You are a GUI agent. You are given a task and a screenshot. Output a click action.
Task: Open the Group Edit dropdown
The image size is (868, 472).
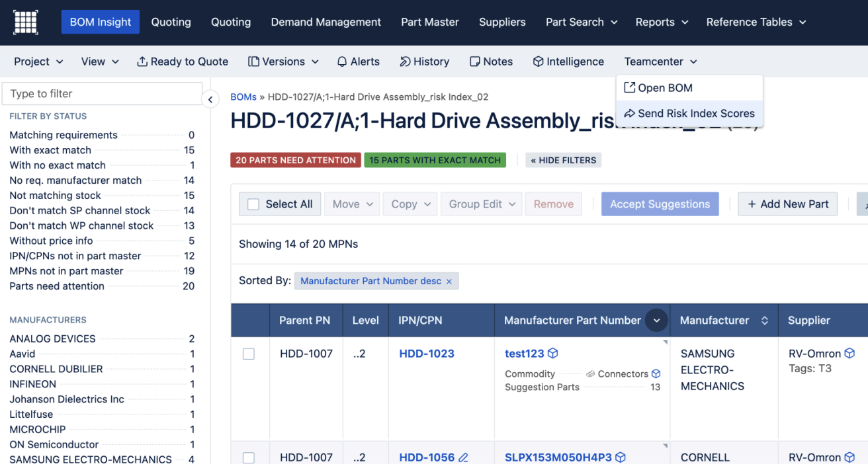482,204
